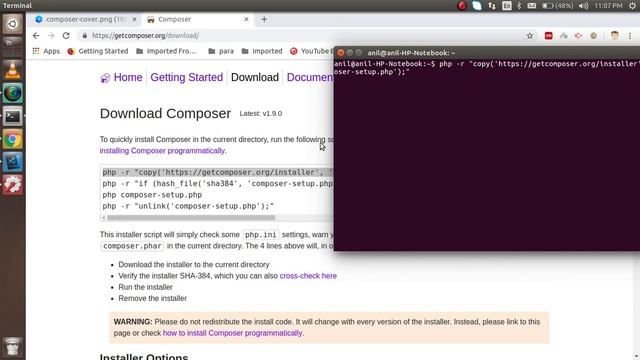Viewport: 640px width, 360px height.
Task: Open Chrome profile avatar
Action: (615, 36)
